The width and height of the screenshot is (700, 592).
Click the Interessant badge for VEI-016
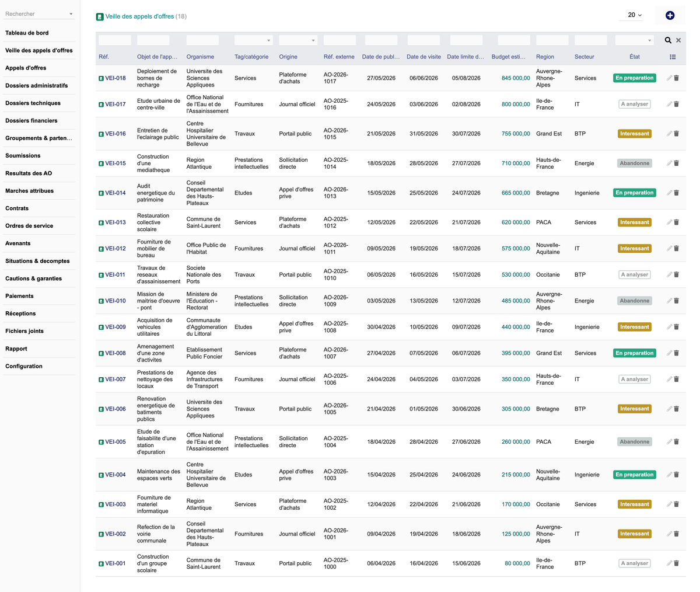click(x=634, y=134)
